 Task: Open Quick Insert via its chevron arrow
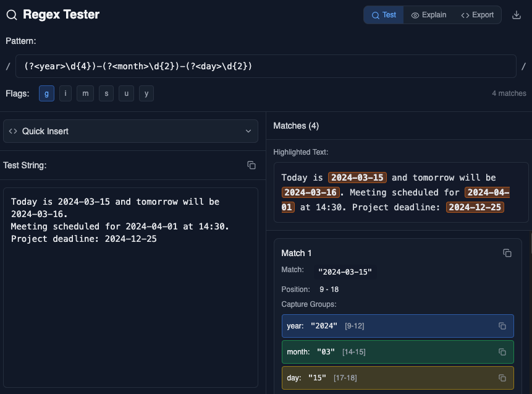248,131
